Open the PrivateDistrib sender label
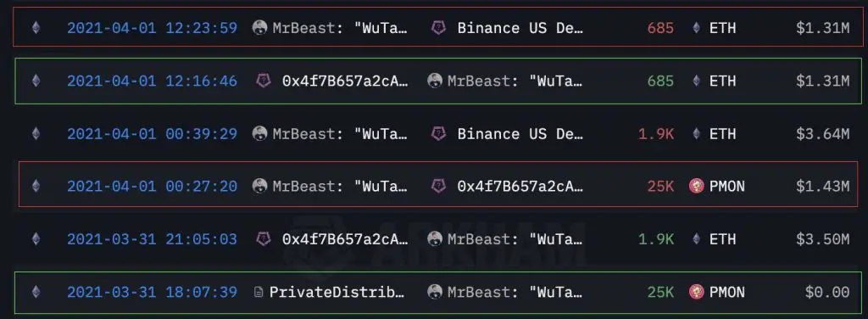868x319 pixels. click(337, 292)
